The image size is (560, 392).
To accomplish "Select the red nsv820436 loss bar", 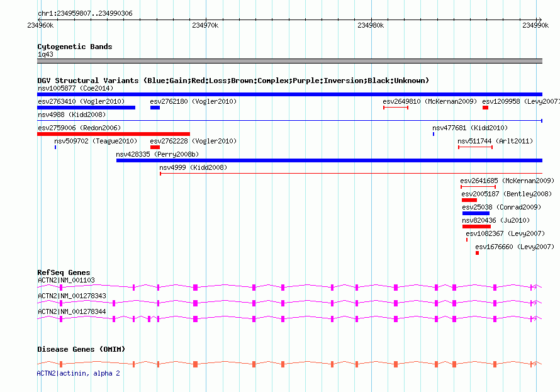I will tap(476, 227).
